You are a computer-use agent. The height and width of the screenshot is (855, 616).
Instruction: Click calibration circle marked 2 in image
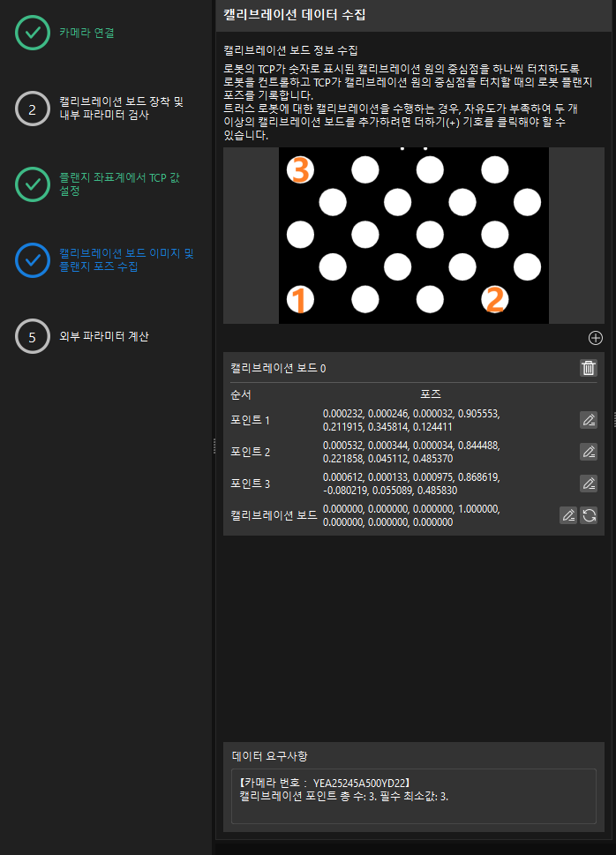pyautogui.click(x=495, y=299)
